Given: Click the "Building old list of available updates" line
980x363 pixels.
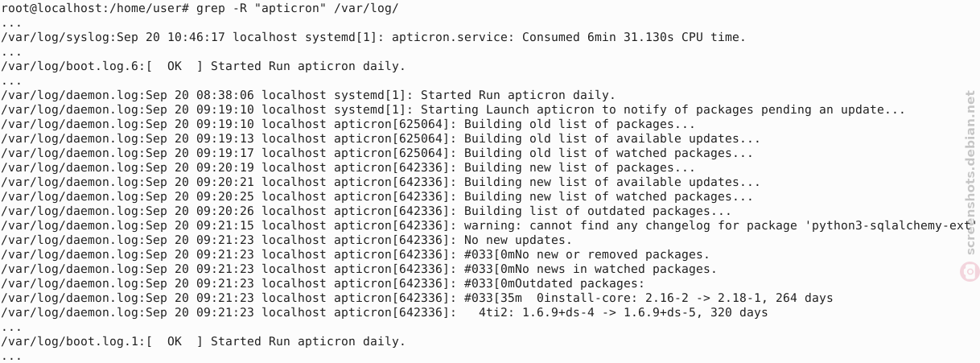Looking at the screenshot, I should click(x=381, y=138).
